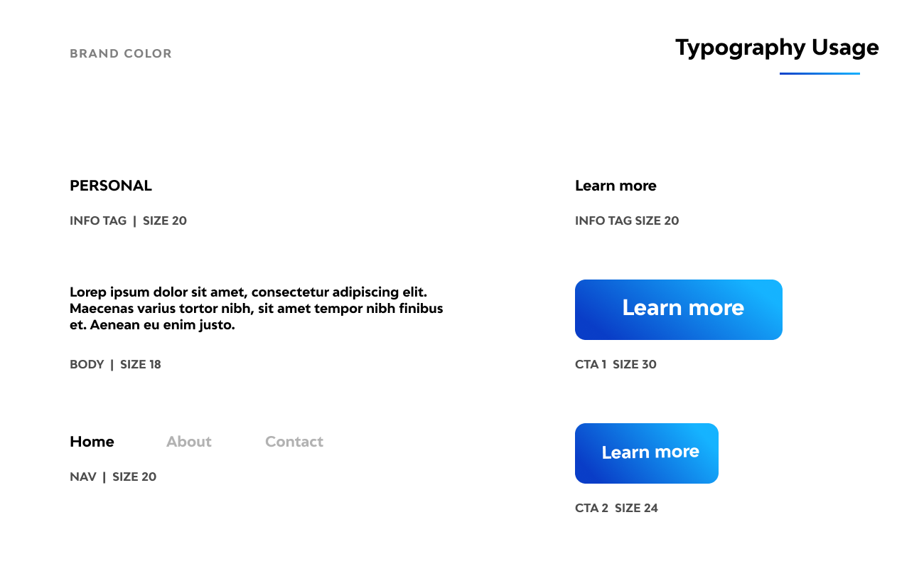Click the CTA 2 SIZE 24 caption
The width and height of the screenshot is (924, 569).
(616, 508)
